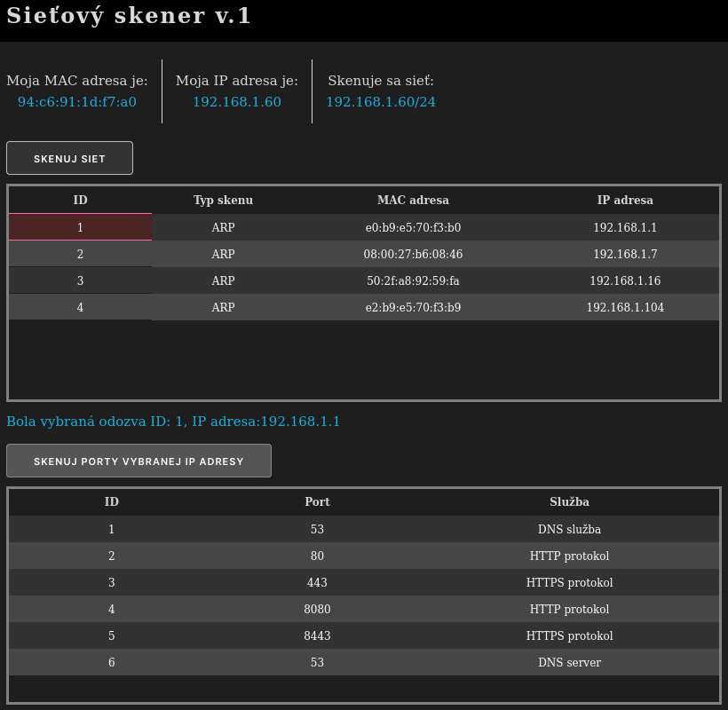Select ID cell 2 in network table
The image size is (728, 710).
(x=80, y=255)
